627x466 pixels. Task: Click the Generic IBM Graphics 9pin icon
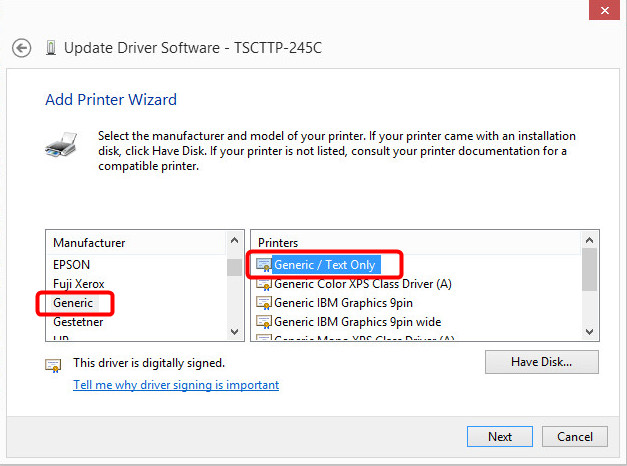pyautogui.click(x=264, y=303)
